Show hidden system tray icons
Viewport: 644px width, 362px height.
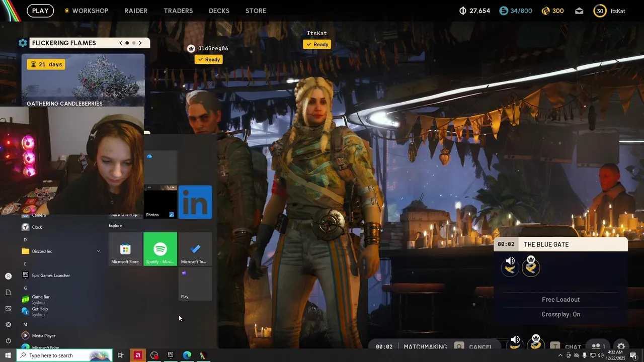tap(560, 355)
